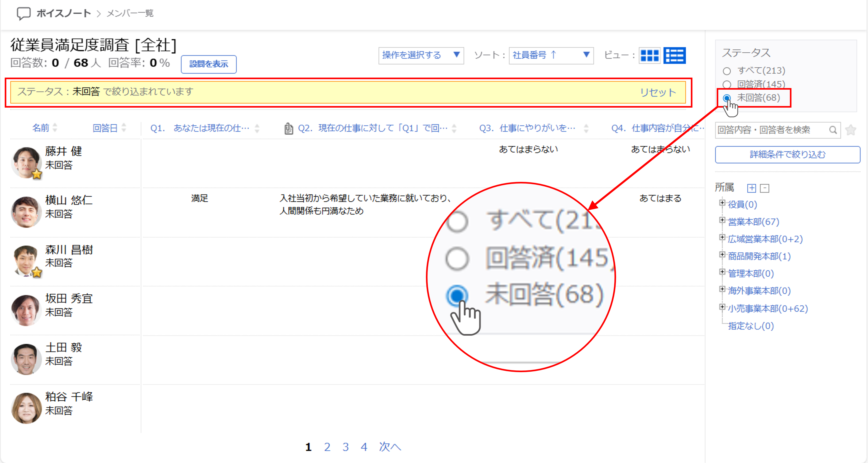868x463 pixels.
Task: Select the 未回答(68) status radio button
Action: click(727, 98)
